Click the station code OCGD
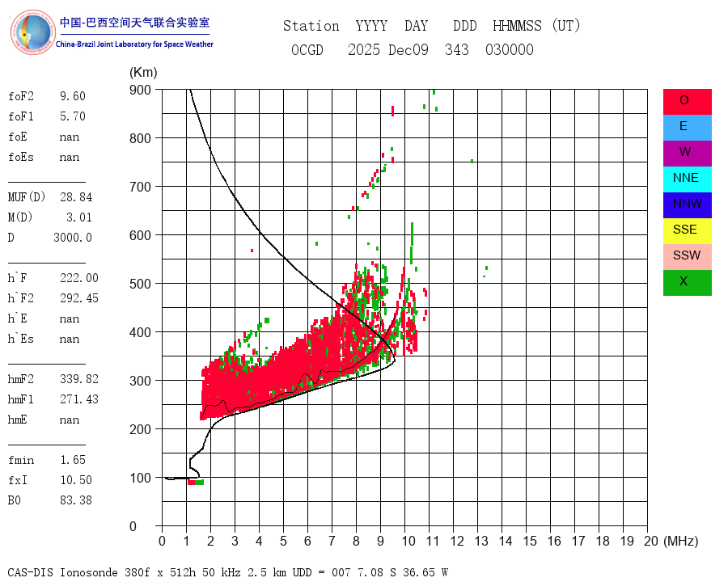Screen dimensions: 728x582 pyautogui.click(x=307, y=49)
